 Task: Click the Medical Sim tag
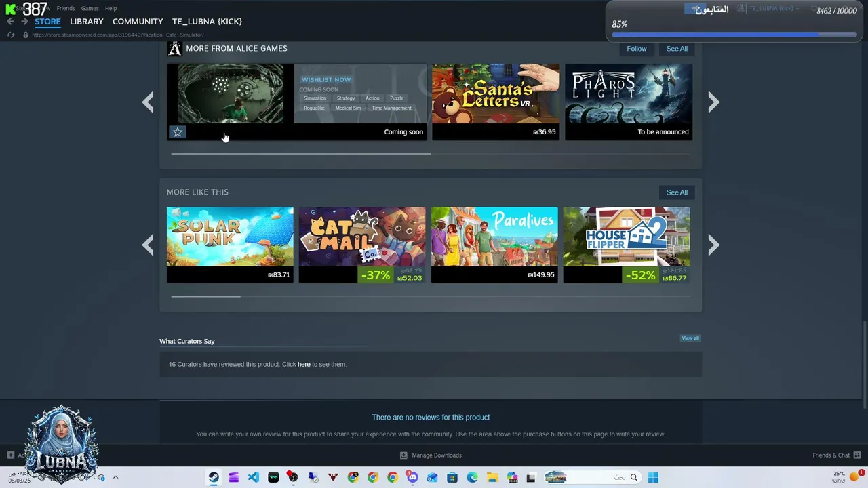coord(348,108)
